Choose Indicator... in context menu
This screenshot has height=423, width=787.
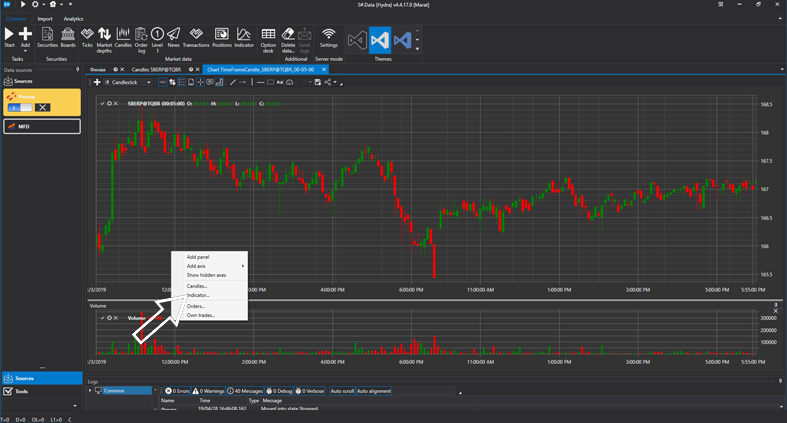pos(209,295)
